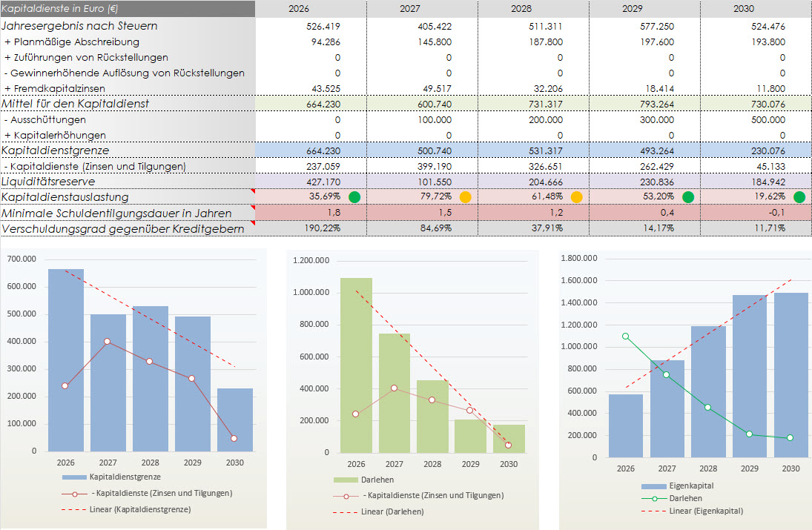Click the green status indicator next to 19,62%
Image resolution: width=812 pixels, height=530 pixels.
(799, 197)
